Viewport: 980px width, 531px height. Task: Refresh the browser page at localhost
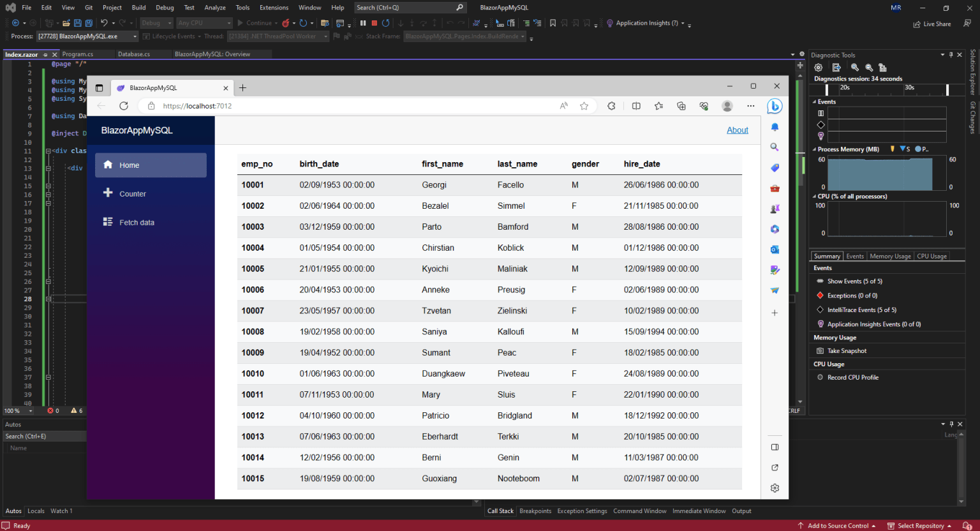[x=124, y=106]
